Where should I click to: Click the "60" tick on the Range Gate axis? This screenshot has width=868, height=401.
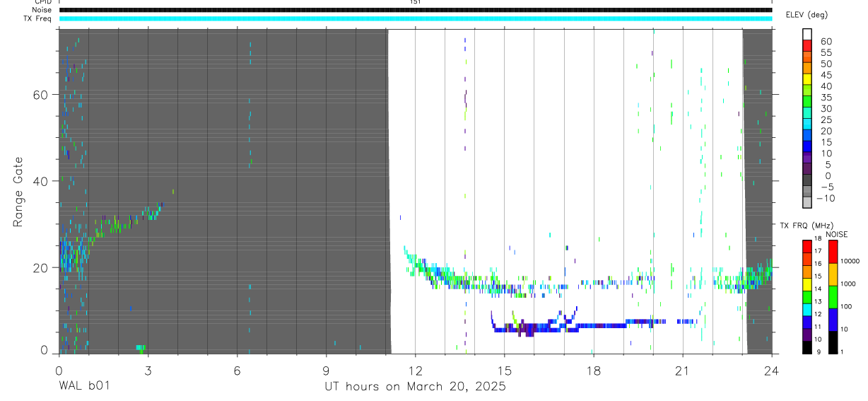(40, 95)
